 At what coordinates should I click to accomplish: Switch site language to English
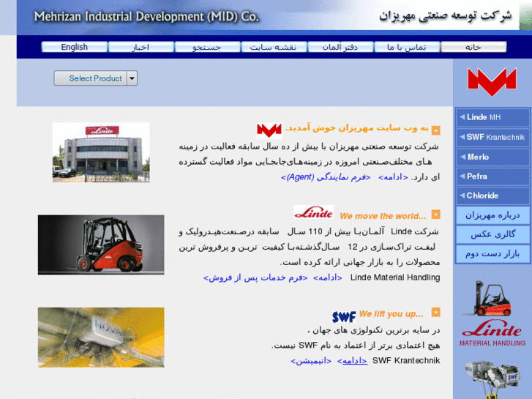click(x=75, y=47)
